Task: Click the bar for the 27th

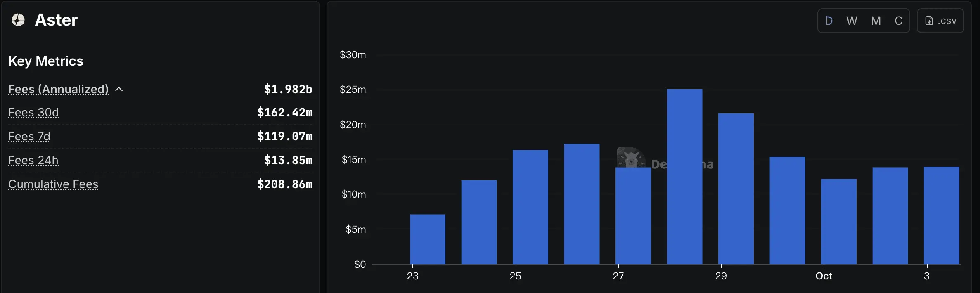Action: tap(633, 216)
